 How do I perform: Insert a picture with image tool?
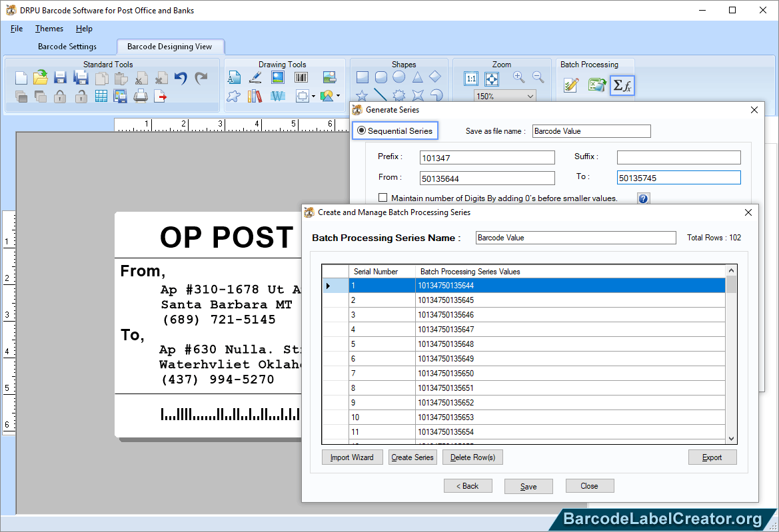(x=278, y=77)
